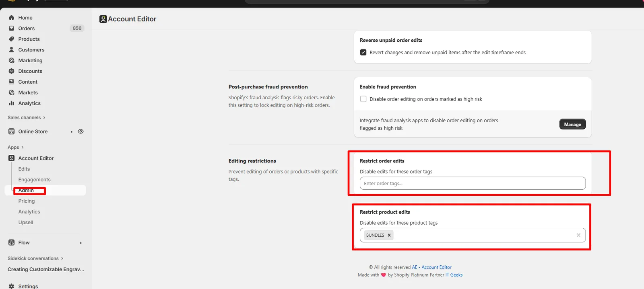Open Account Editor app in sidebar

pyautogui.click(x=36, y=158)
